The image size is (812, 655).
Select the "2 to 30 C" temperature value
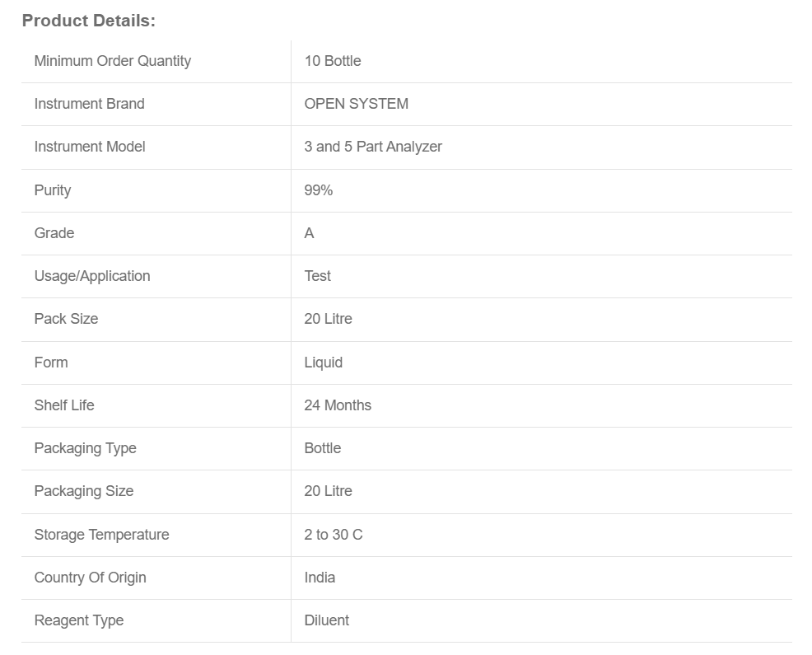(333, 535)
